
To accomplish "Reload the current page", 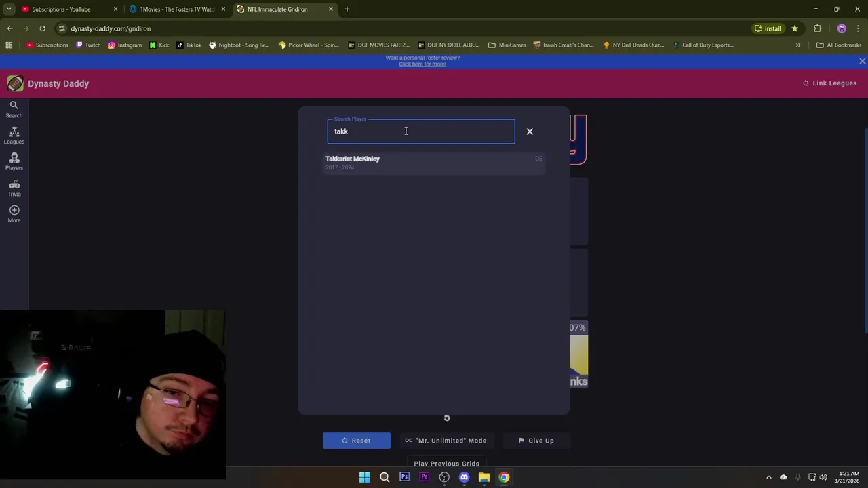I will pos(42,28).
